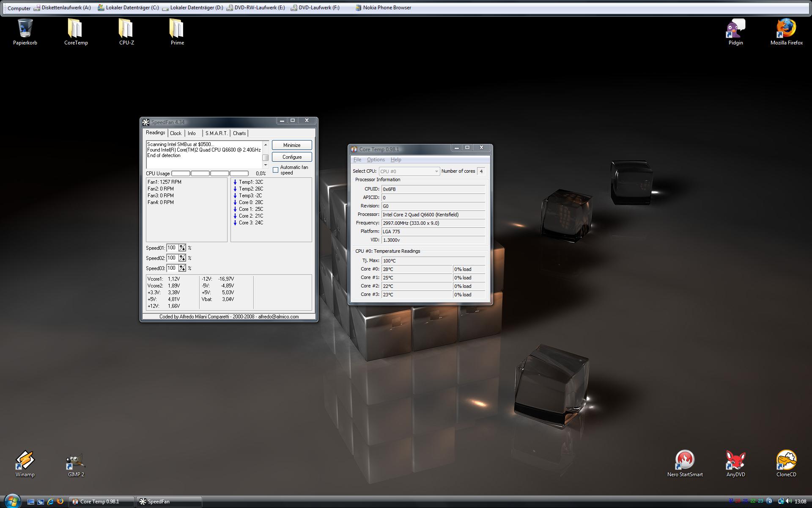
Task: Click the Windows Start orb
Action: point(12,501)
